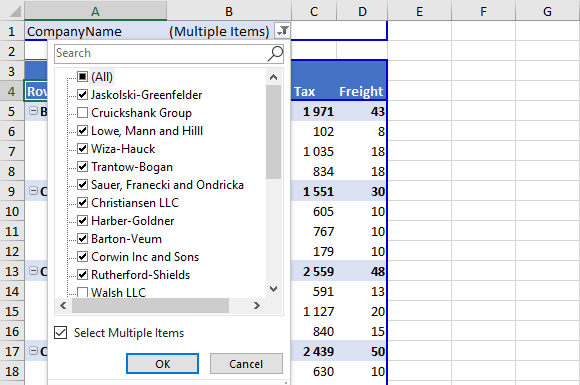
Task: Uncheck Rutherford-Shields
Action: click(82, 274)
